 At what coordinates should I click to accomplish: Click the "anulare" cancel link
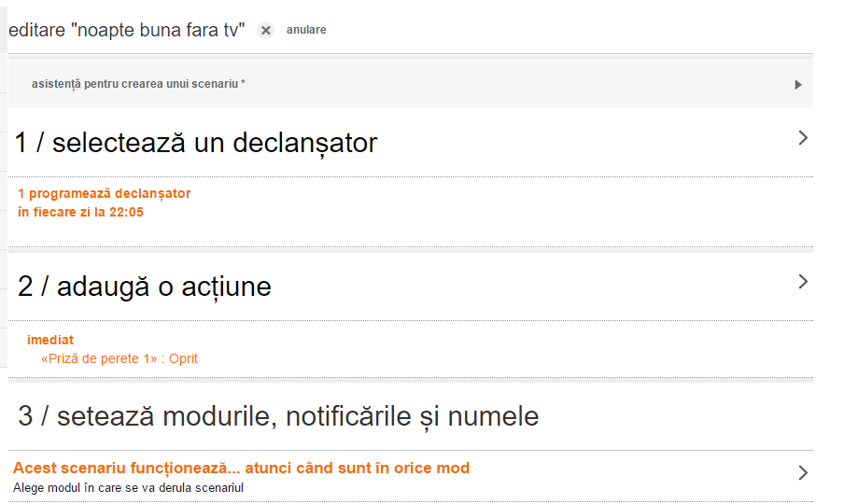306,30
